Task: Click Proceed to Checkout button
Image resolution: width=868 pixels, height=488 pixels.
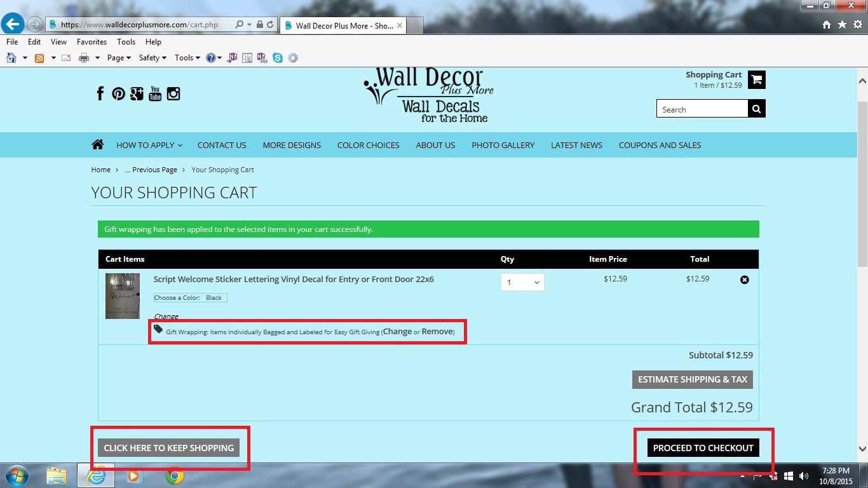Action: 703,448
